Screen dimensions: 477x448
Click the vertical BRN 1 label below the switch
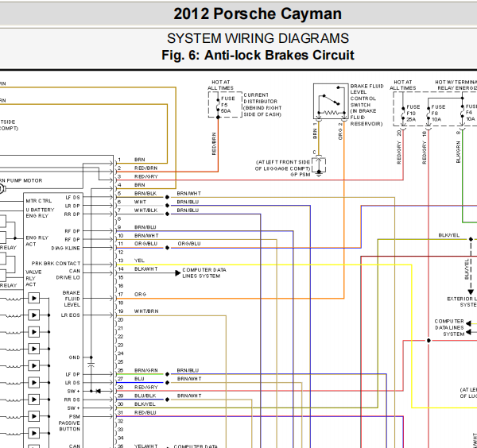tap(315, 131)
